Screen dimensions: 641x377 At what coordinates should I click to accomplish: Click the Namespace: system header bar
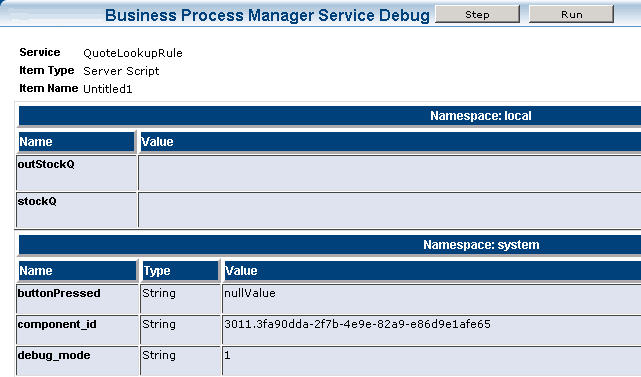[x=330, y=245]
